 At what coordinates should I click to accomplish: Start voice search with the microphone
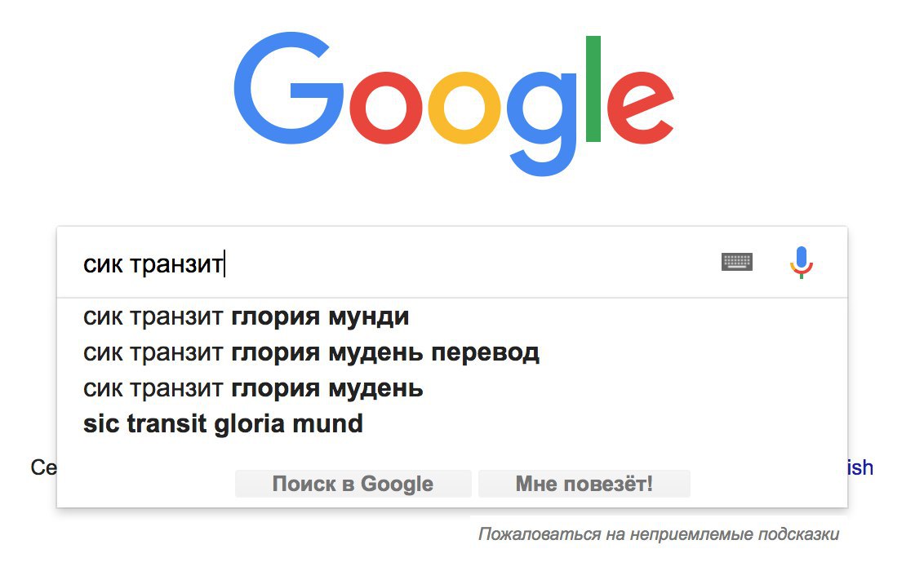(802, 262)
